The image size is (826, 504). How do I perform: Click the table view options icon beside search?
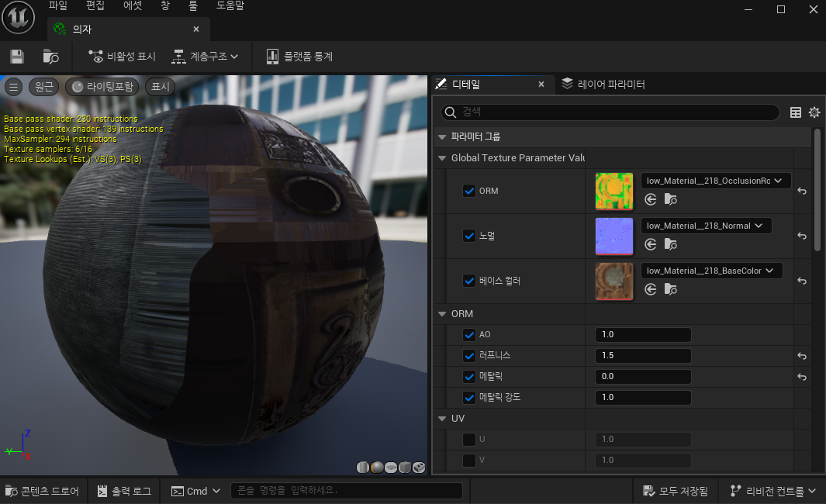click(x=795, y=112)
